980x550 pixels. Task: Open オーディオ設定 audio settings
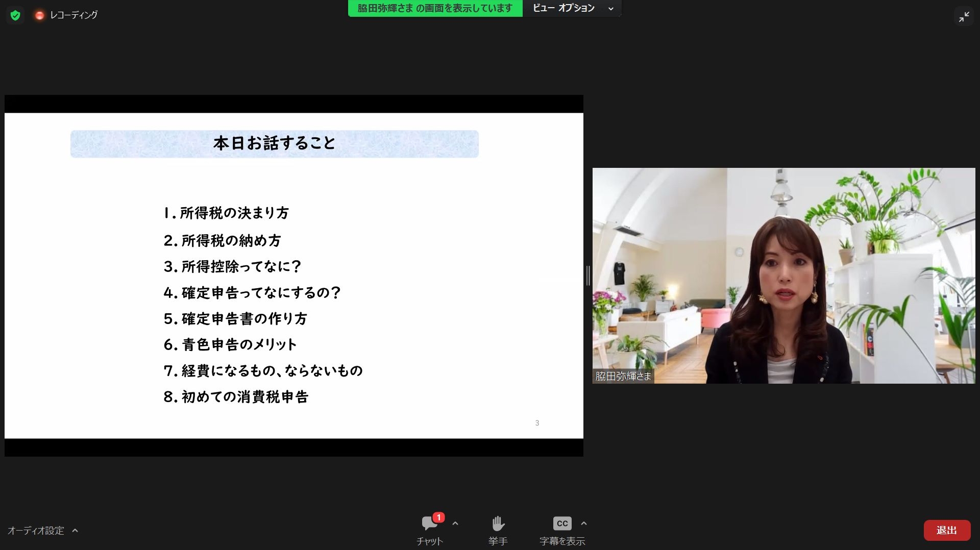tap(36, 531)
